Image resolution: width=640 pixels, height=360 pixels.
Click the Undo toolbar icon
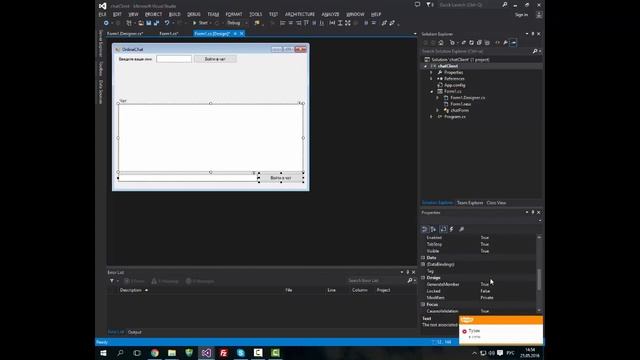(167, 23)
